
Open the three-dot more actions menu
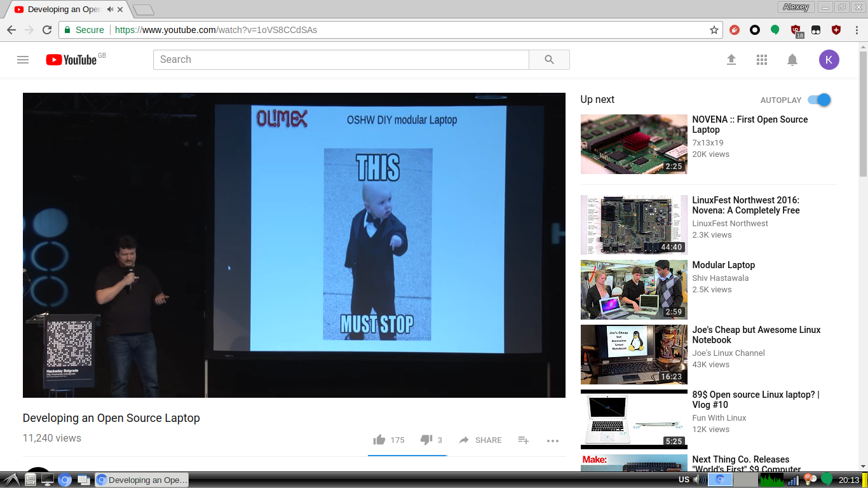pyautogui.click(x=553, y=440)
